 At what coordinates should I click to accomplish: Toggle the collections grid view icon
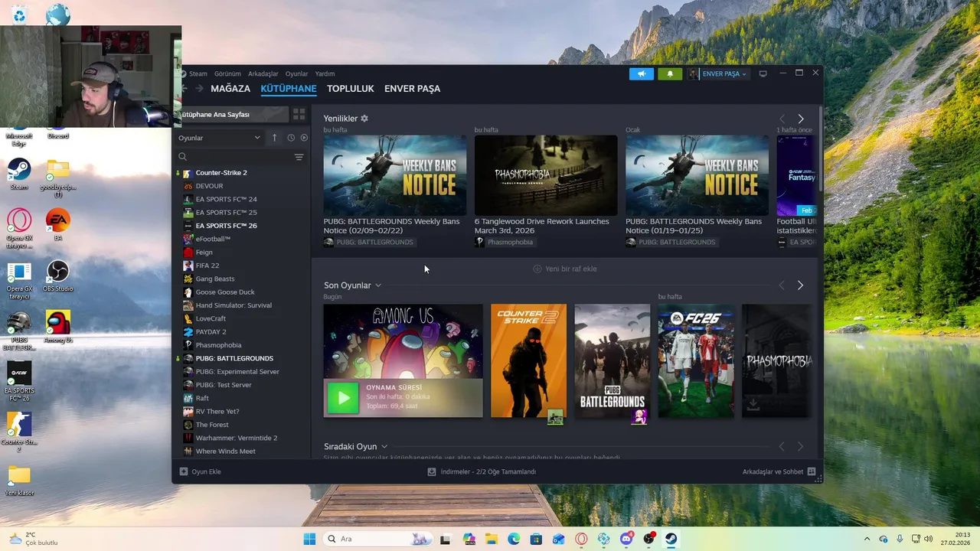pos(299,114)
